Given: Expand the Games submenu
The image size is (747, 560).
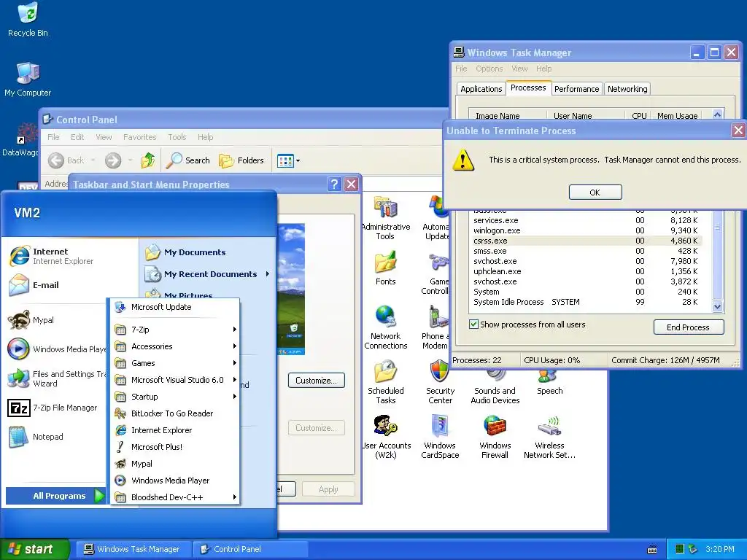Looking at the screenshot, I should coord(175,363).
